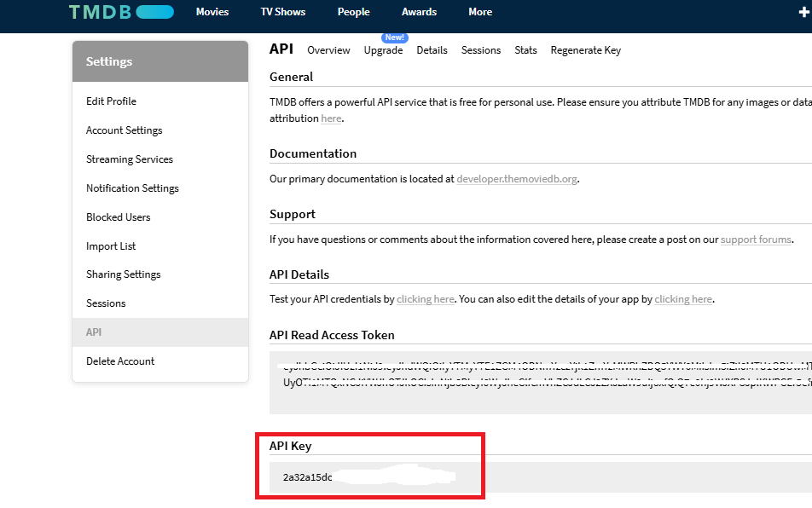The width and height of the screenshot is (812, 508).
Task: Open Notification Settings
Action: click(x=132, y=188)
